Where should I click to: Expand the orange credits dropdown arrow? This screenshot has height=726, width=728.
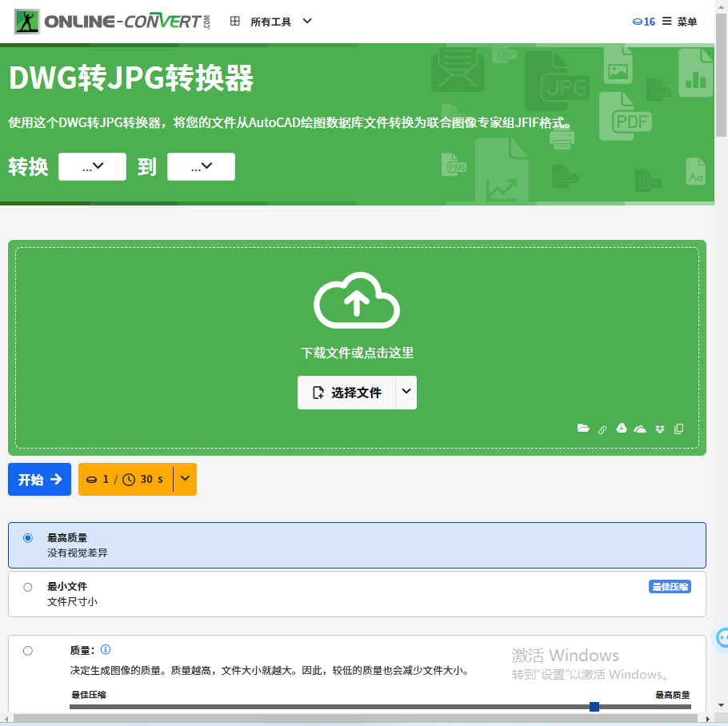(185, 479)
